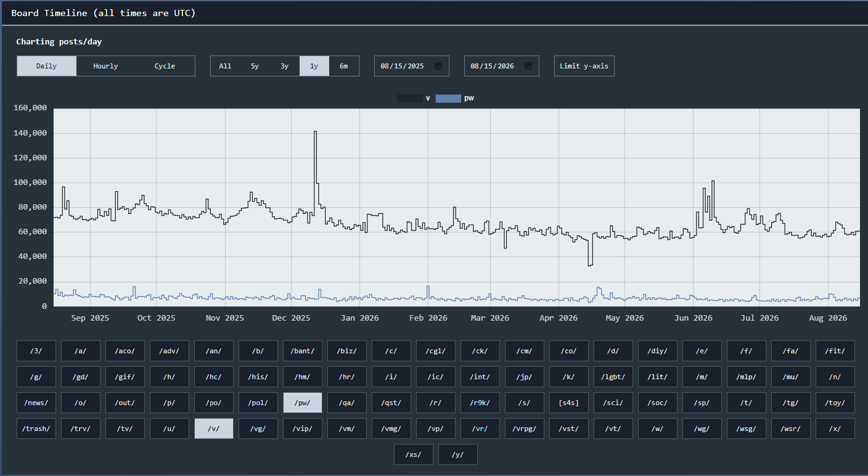Show /mlp/ board on timeline
This screenshot has height=476, width=868.
[747, 377]
